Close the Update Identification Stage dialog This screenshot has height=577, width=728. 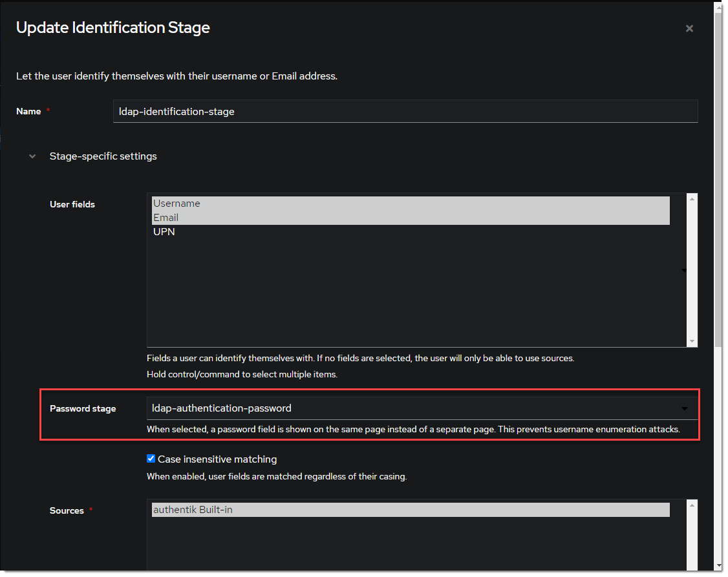(689, 28)
